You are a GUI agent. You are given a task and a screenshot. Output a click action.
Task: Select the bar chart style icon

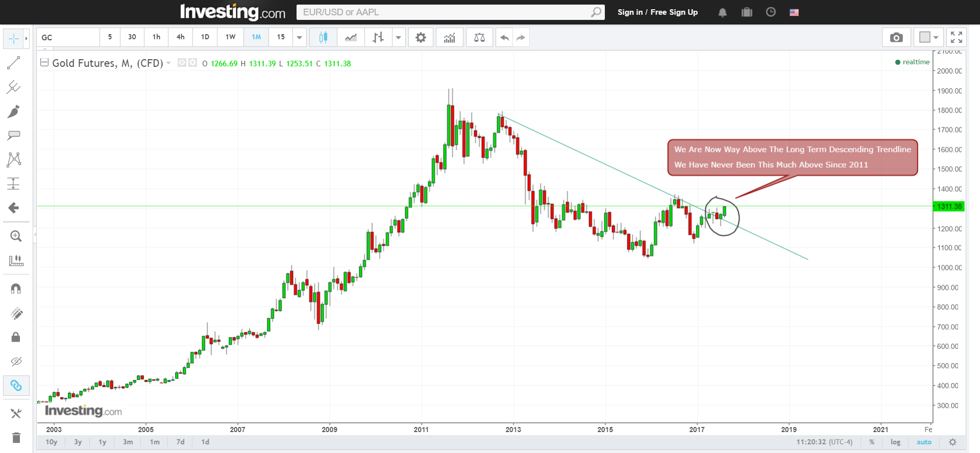pos(378,37)
